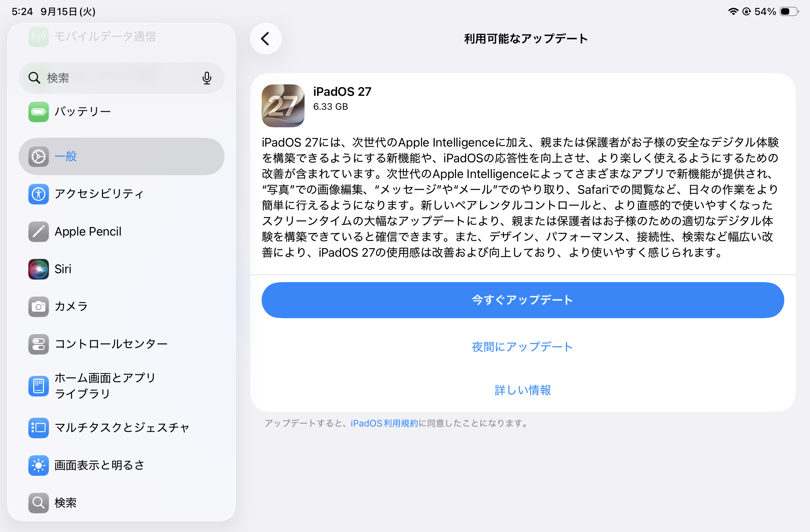Tap 夜間にアップデート

[x=523, y=347]
